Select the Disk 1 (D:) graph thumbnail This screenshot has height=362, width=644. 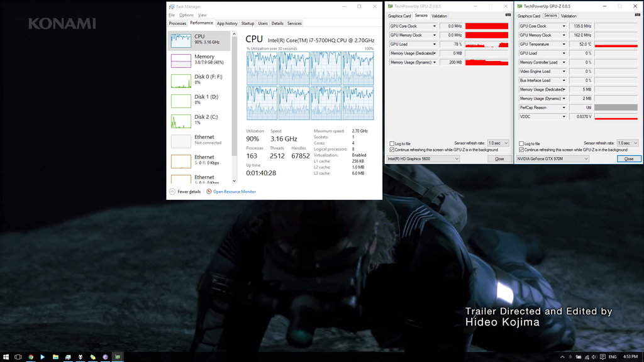coord(180,101)
